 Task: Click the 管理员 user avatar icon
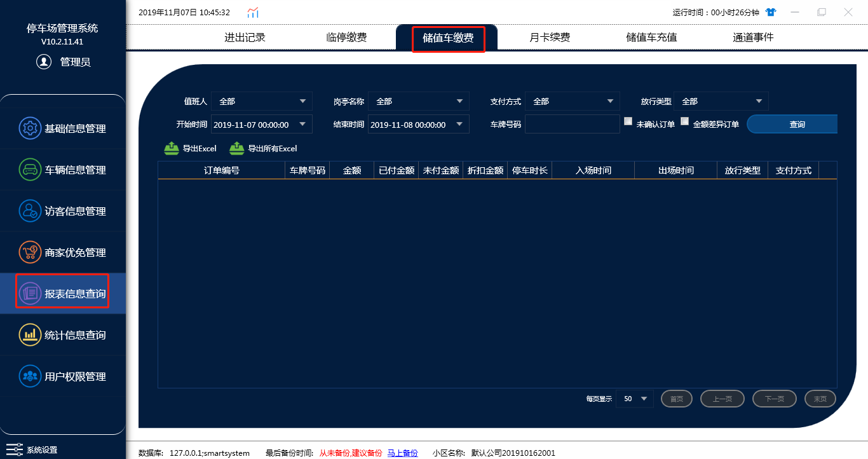click(x=44, y=62)
